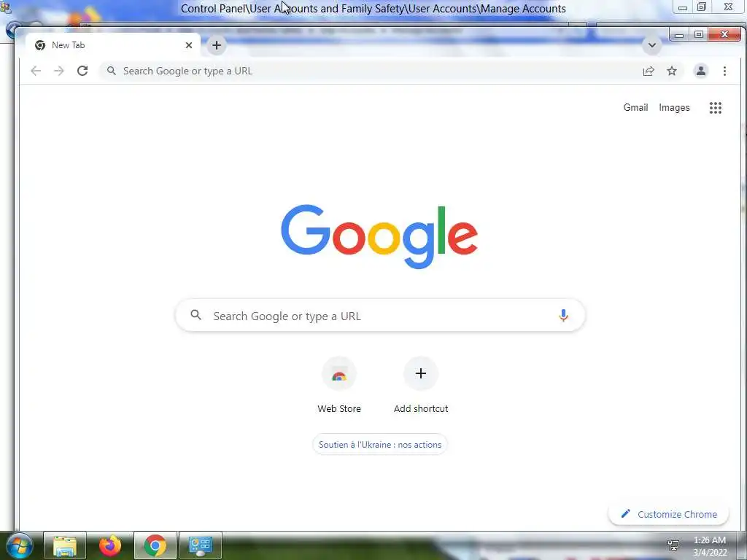Open Chrome's three-dot menu
This screenshot has height=560, width=747.
coord(724,71)
